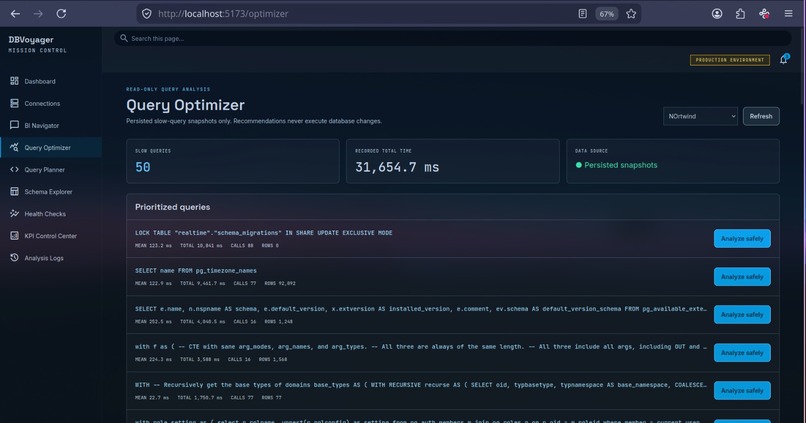This screenshot has height=423, width=806.
Task: Open the Schema Explorer page
Action: pyautogui.click(x=50, y=192)
